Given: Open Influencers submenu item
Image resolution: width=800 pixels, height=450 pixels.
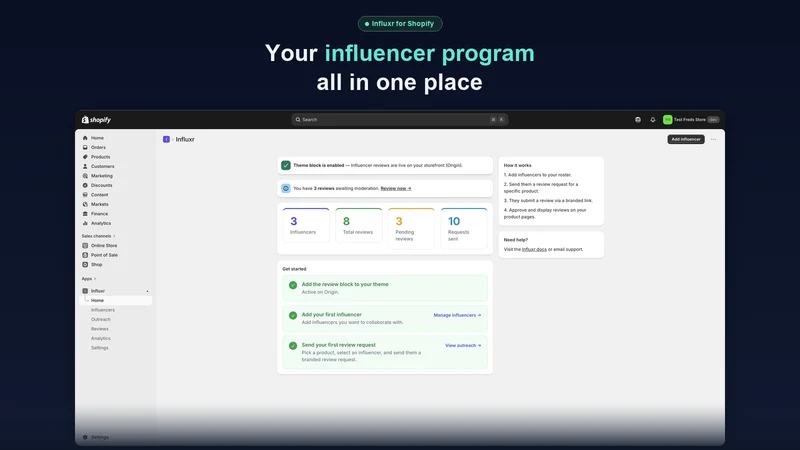Looking at the screenshot, I should click(x=103, y=310).
